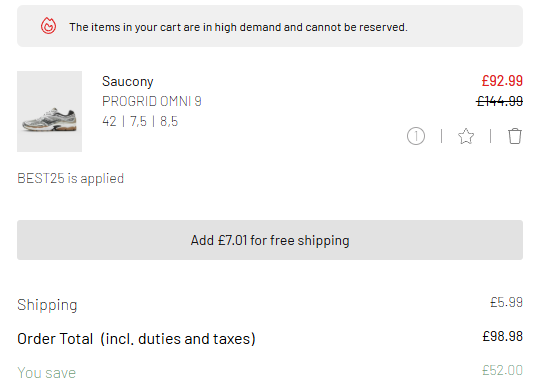
Task: Click the BEST25 is applied coupon text
Action: pos(70,178)
